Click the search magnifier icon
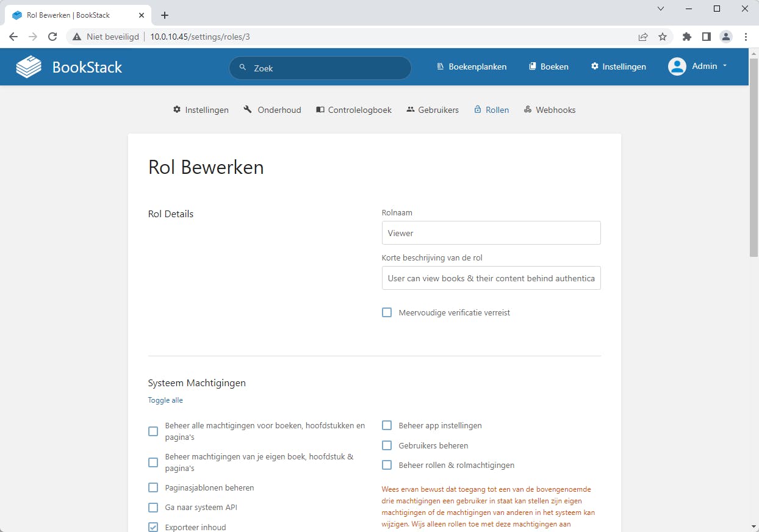 [x=242, y=68]
